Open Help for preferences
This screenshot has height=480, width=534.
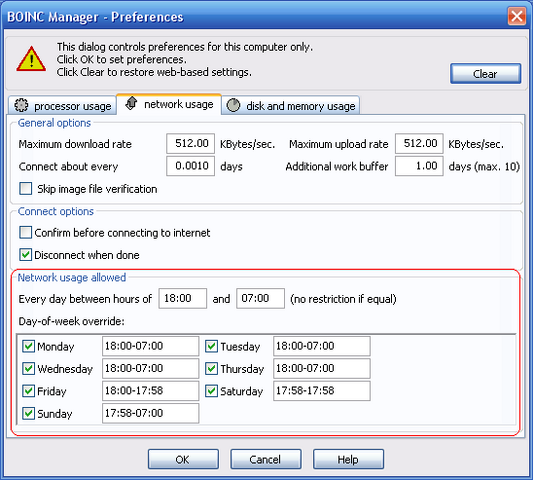348,459
